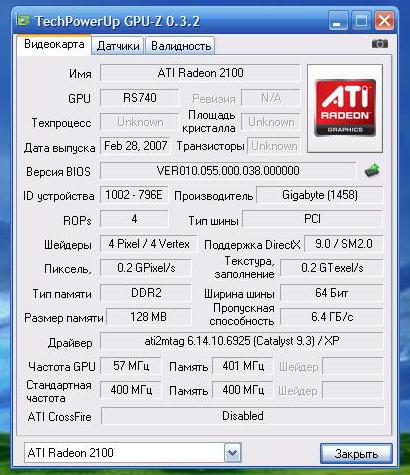Image resolution: width=410 pixels, height=475 pixels.
Task: Open the ATI Radeon 2100 card dropdown
Action: [232, 453]
